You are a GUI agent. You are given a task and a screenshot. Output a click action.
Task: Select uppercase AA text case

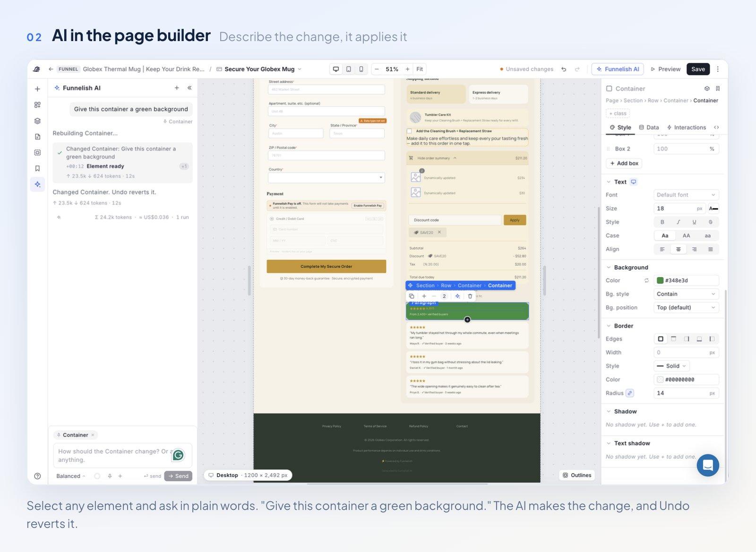point(686,236)
